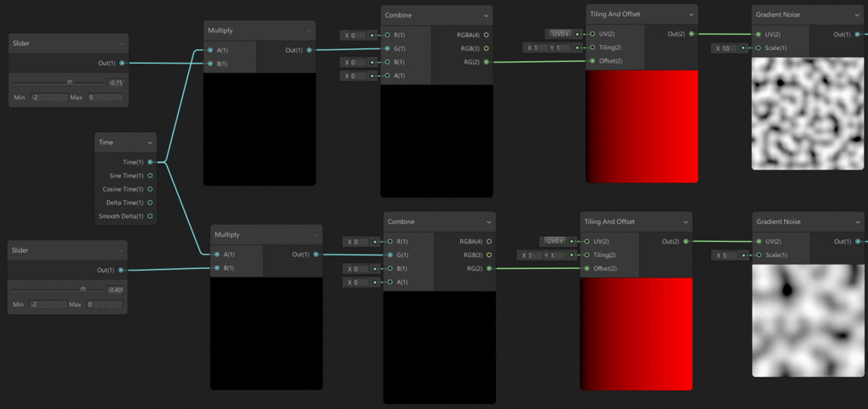Click the Min field of the -0.409 Slider
Viewport: 868px width, 409px height.
[x=48, y=305]
